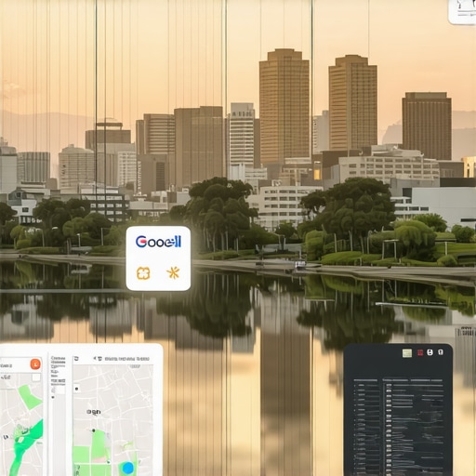Click the blue location dot on the map
This screenshot has width=476, height=476.
click(x=127, y=468)
